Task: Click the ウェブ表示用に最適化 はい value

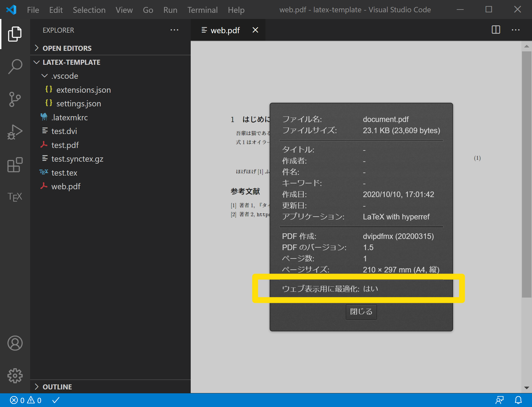Action: 371,289
